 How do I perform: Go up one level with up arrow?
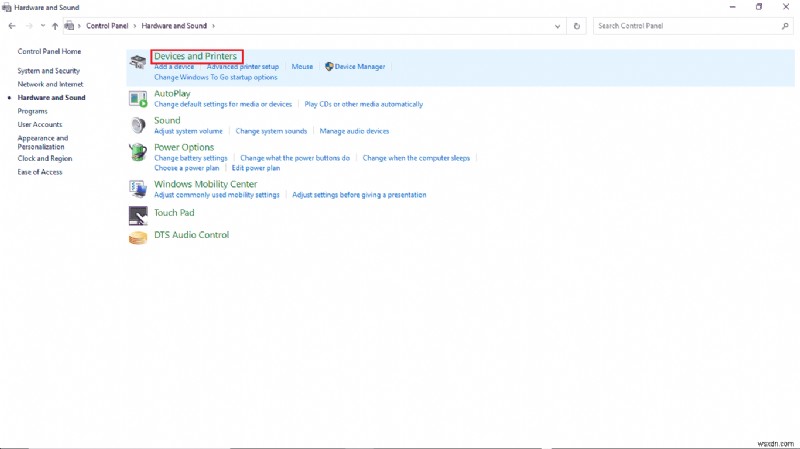point(55,26)
